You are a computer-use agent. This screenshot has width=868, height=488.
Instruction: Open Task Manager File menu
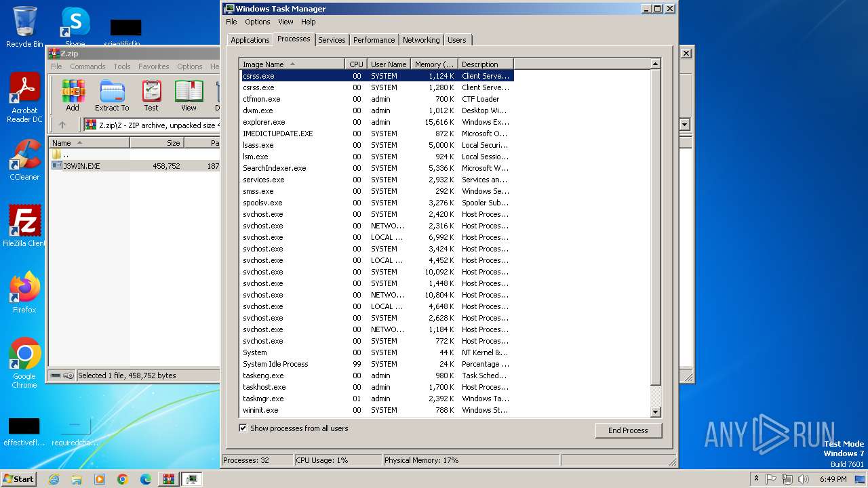tap(231, 22)
